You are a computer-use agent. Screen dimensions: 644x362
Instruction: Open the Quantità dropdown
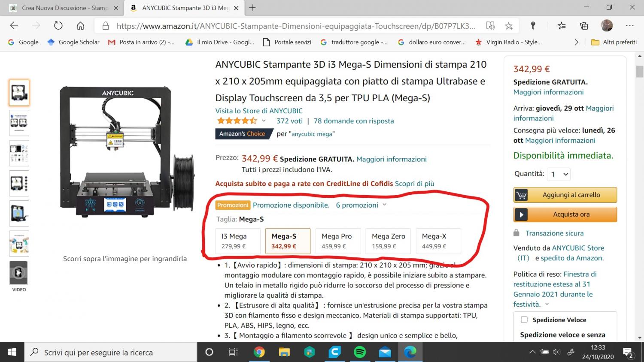pos(559,174)
